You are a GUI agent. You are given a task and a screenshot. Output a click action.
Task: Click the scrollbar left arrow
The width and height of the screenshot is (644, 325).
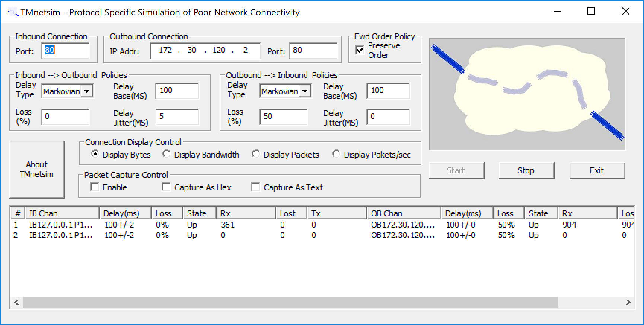16,302
